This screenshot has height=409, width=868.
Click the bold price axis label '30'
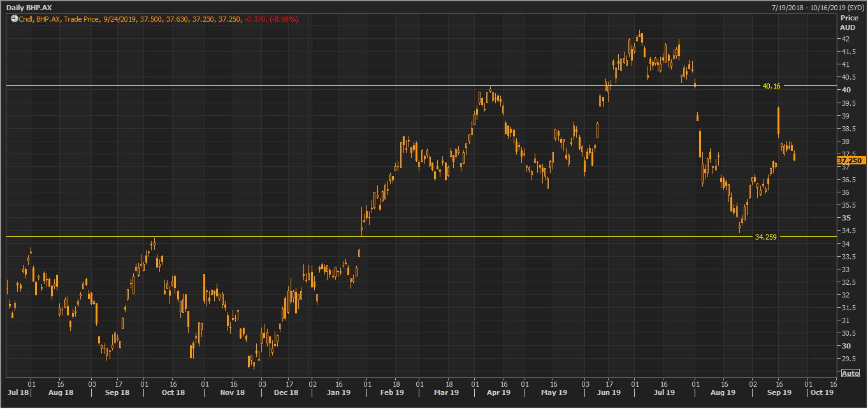tap(845, 346)
